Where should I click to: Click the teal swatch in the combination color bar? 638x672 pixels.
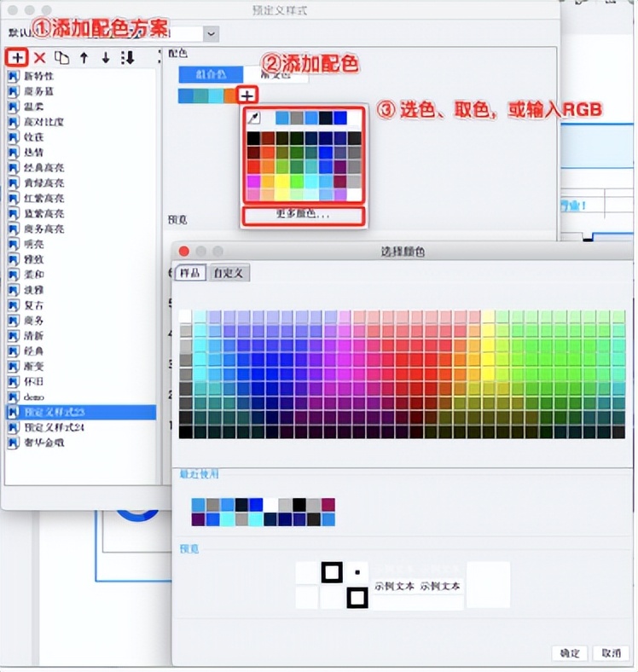tap(201, 96)
